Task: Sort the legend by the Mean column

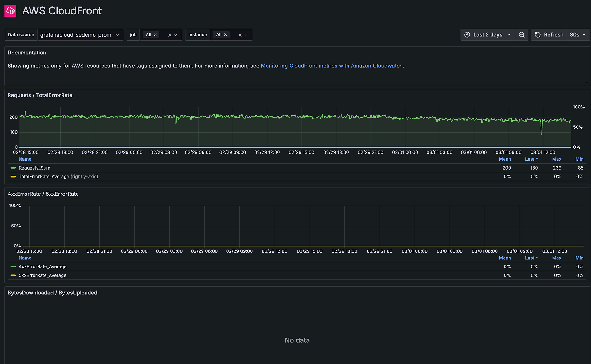Action: (x=505, y=159)
